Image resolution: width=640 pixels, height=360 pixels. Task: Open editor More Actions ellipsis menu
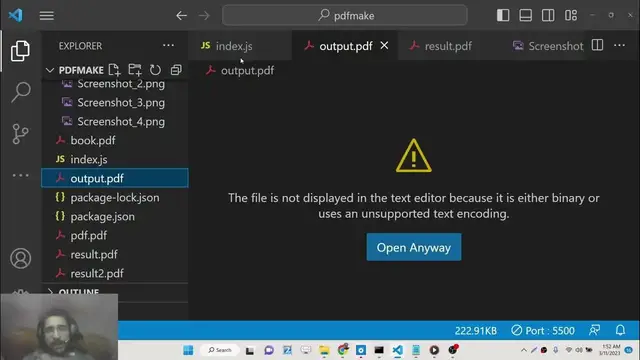pos(619,45)
